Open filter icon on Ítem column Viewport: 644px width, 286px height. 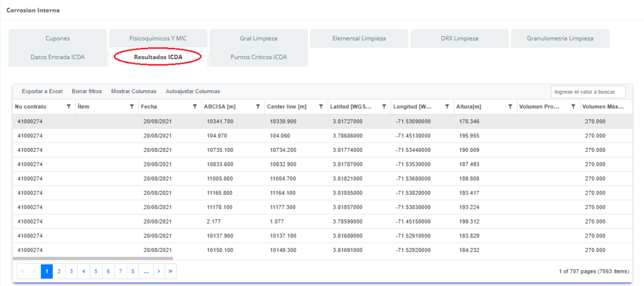[131, 107]
